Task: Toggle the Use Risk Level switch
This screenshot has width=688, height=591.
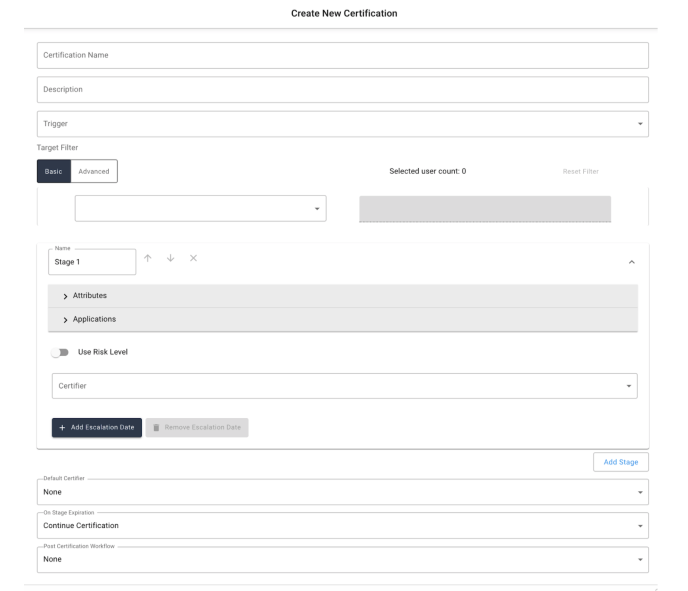Action: tap(60, 352)
